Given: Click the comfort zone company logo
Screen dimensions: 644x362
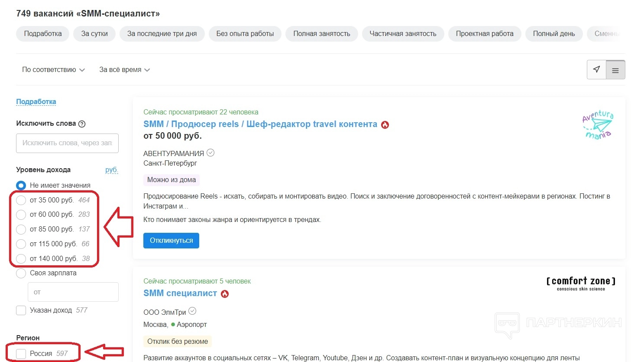Looking at the screenshot, I should click(581, 284).
